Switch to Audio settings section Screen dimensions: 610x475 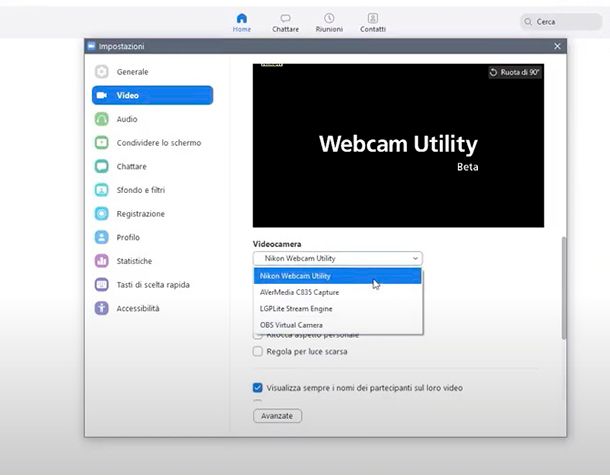(152, 119)
